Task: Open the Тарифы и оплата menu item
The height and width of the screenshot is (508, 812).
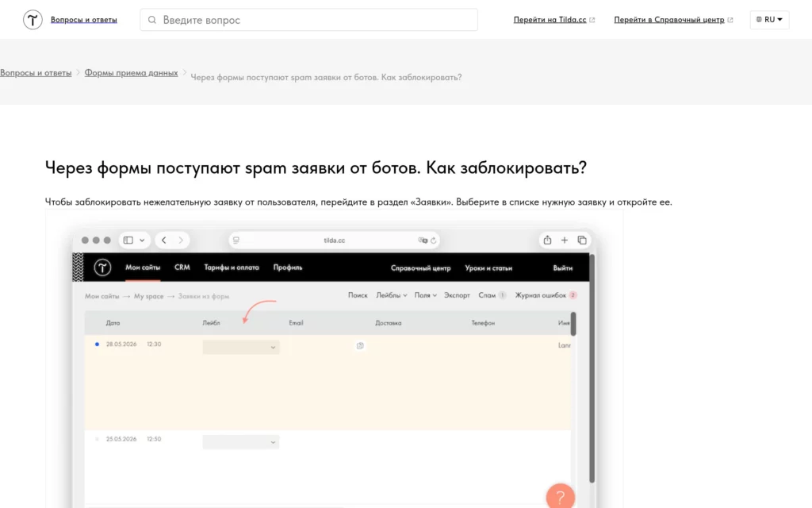Action: (232, 267)
